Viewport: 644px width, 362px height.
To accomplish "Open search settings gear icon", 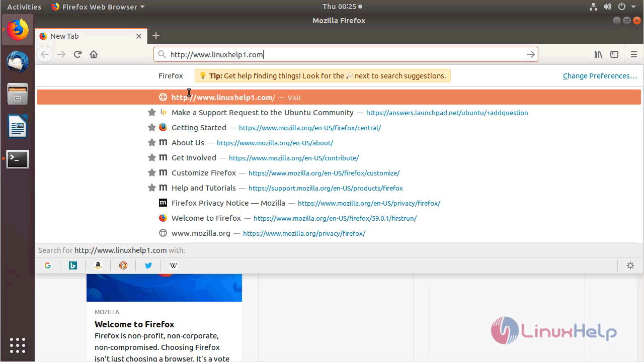I will point(630,265).
